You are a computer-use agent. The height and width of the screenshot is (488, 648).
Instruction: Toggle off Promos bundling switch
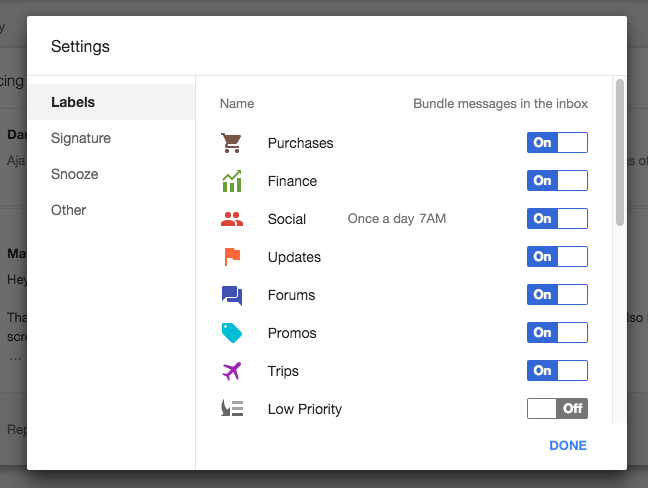[557, 333]
